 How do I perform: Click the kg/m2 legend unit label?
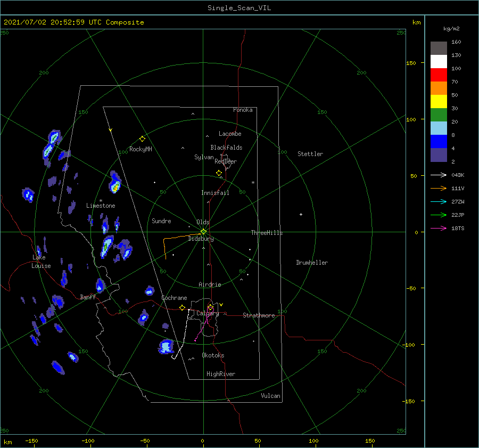click(x=451, y=29)
